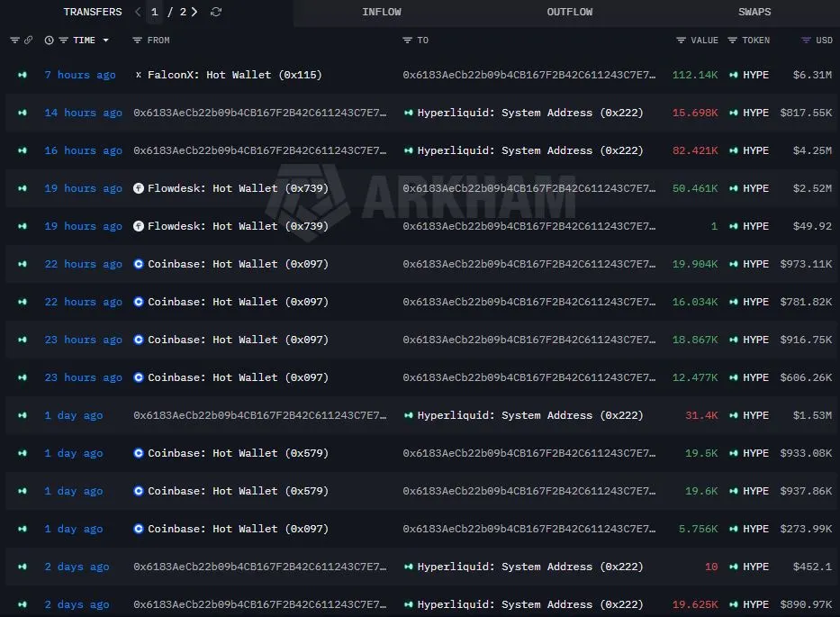Open '1 day ago' transaction of 31.4K row
Image resolution: width=840 pixels, height=617 pixels.
[74, 415]
